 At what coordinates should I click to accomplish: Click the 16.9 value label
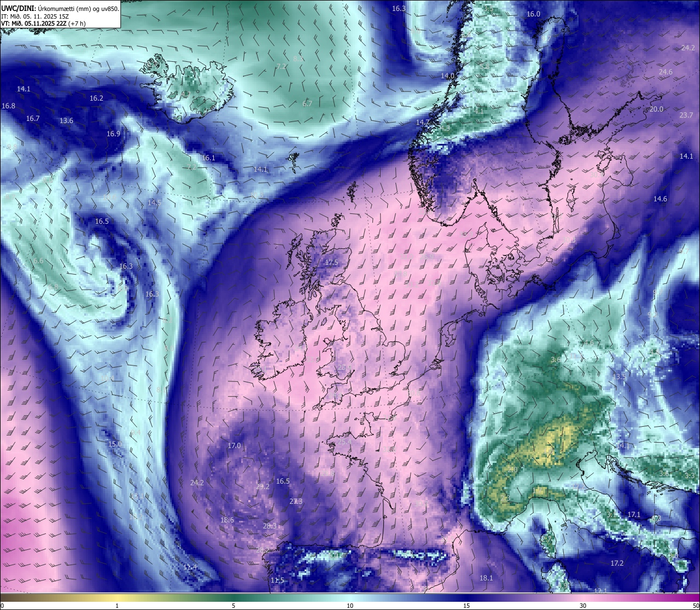coord(113,134)
